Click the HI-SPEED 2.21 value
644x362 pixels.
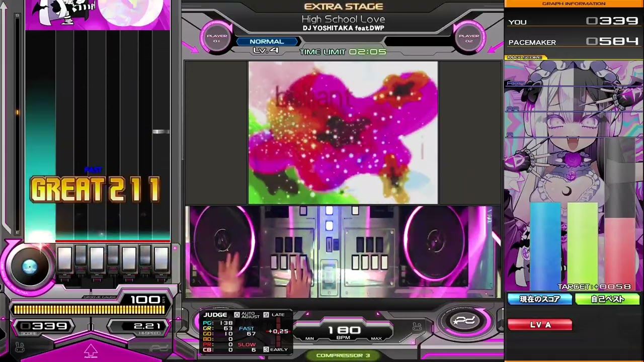pos(147,326)
